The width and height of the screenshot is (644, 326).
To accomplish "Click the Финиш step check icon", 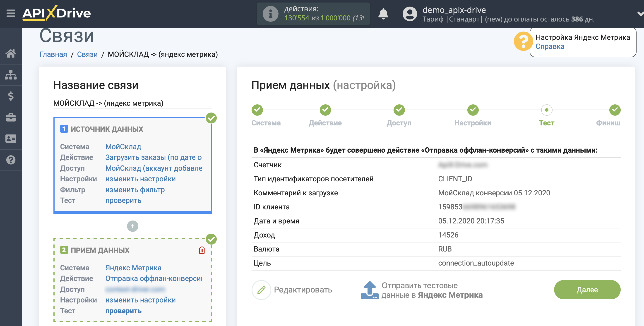I will (x=615, y=110).
